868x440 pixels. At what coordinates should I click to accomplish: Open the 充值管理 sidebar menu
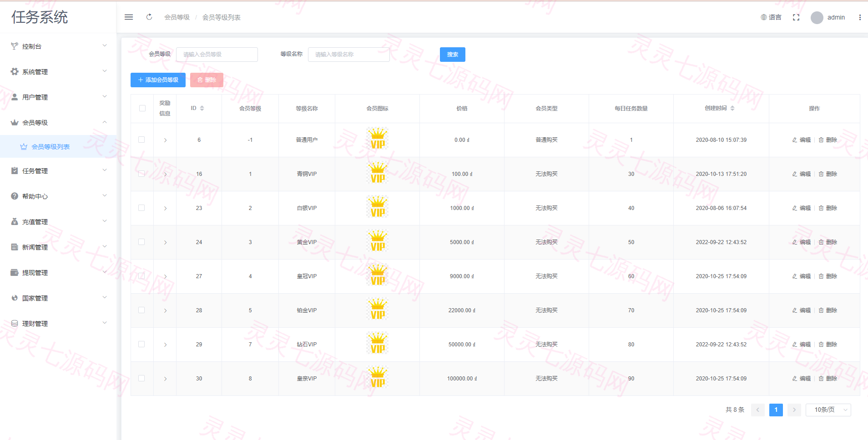click(x=58, y=221)
